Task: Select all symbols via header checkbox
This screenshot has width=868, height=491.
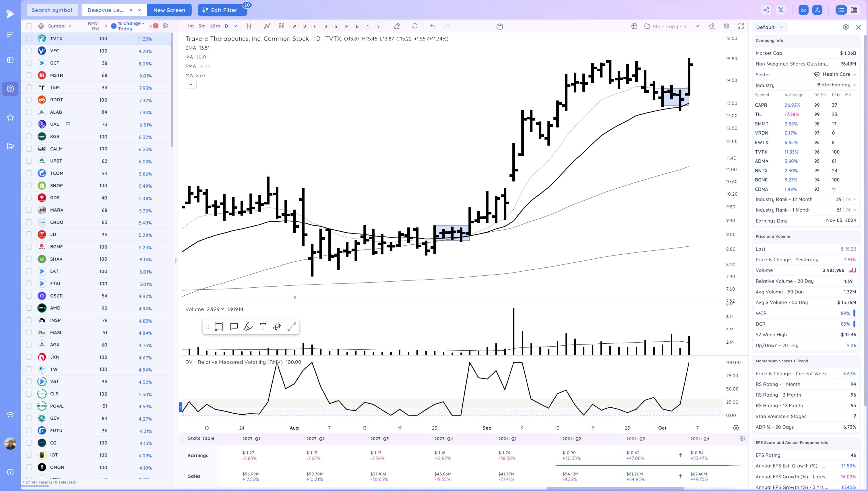Action: [x=29, y=26]
